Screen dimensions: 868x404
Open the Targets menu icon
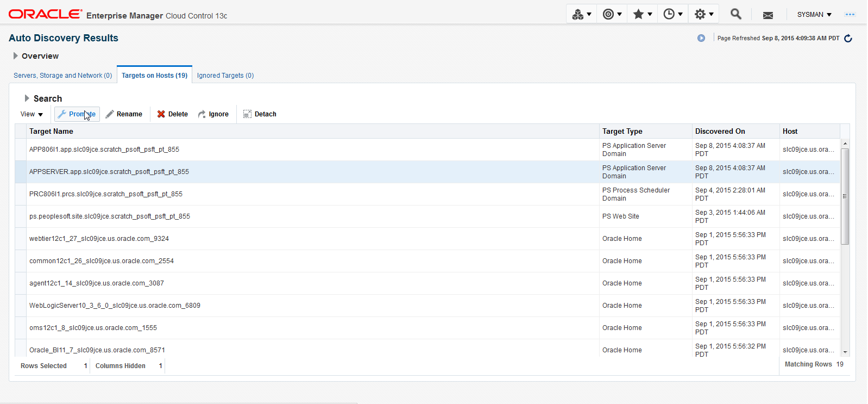pos(581,14)
